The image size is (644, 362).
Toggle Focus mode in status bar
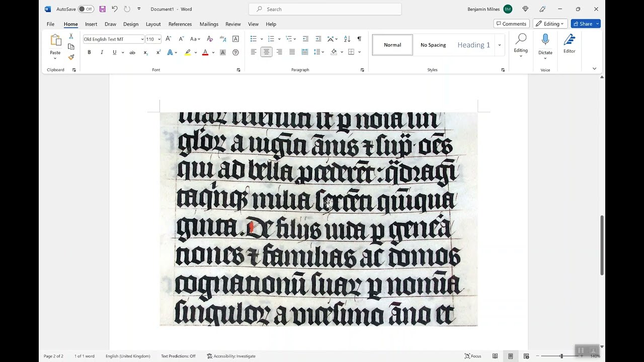473,356
